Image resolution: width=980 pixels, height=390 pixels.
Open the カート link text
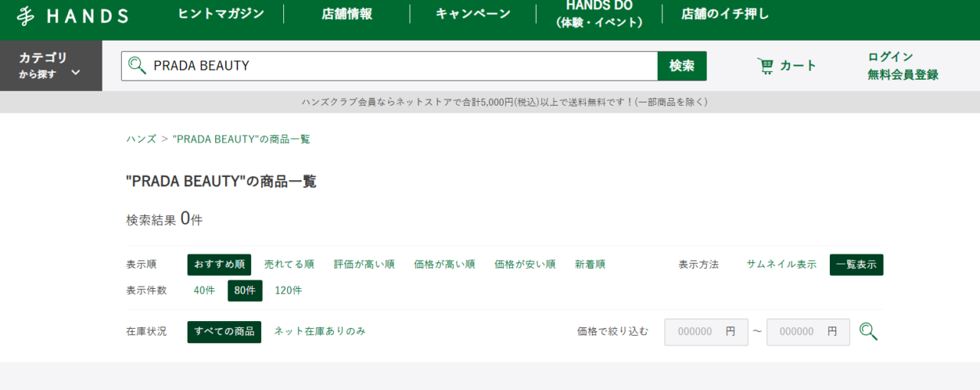click(799, 66)
